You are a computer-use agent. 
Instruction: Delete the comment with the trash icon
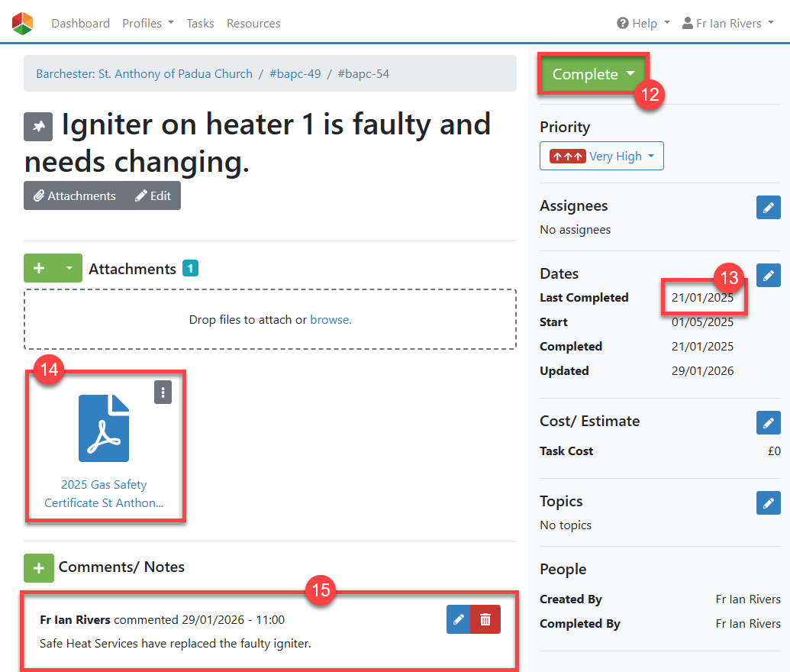[485, 619]
